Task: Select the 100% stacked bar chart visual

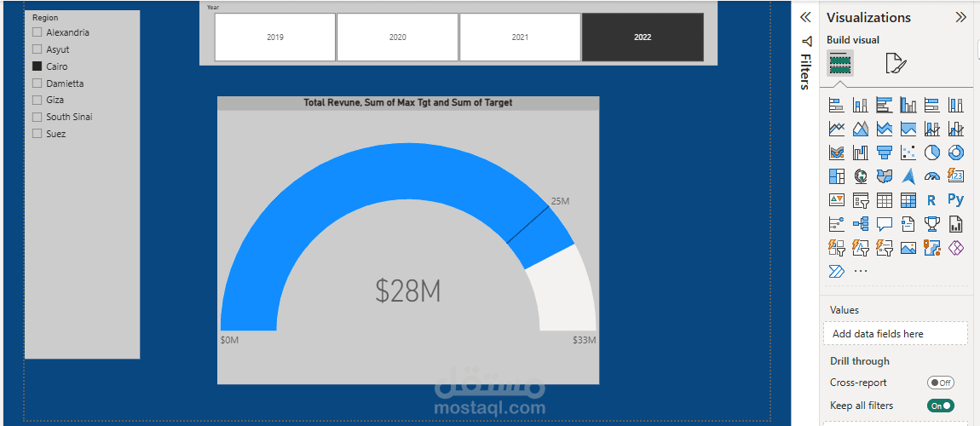Action: point(932,105)
